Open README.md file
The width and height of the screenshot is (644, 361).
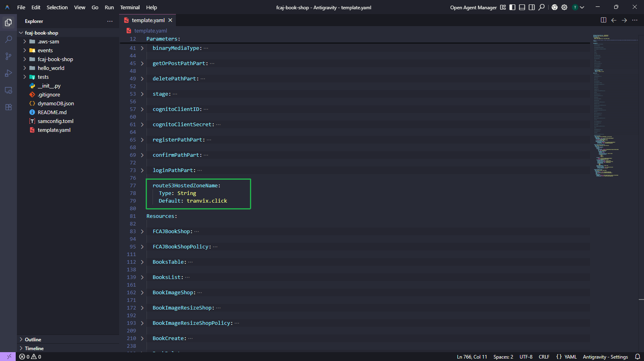pos(68,112)
